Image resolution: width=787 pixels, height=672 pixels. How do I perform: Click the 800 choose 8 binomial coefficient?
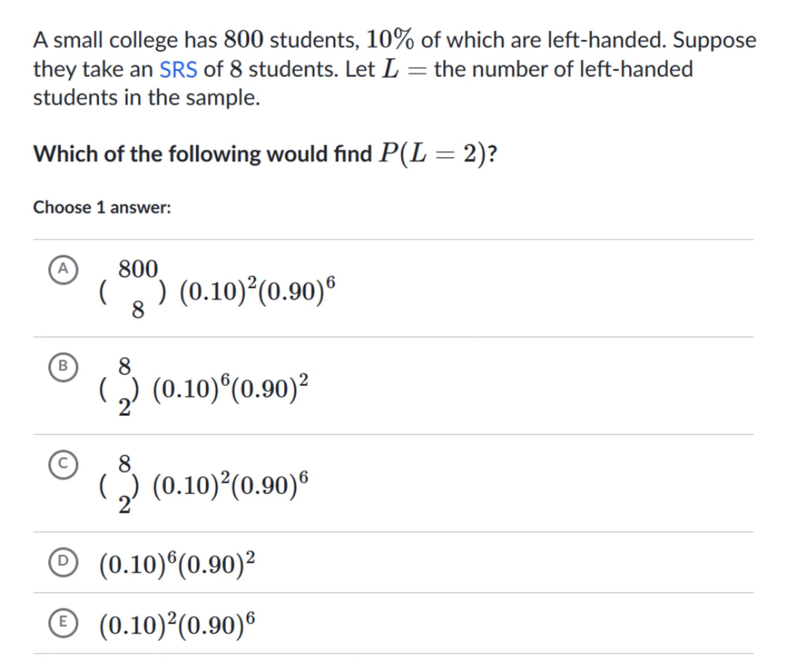pyautogui.click(x=133, y=289)
